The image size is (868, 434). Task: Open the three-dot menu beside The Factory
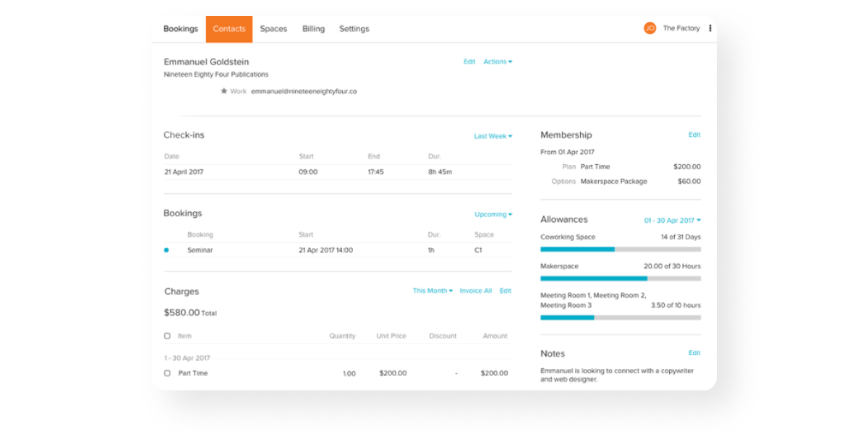coord(710,28)
